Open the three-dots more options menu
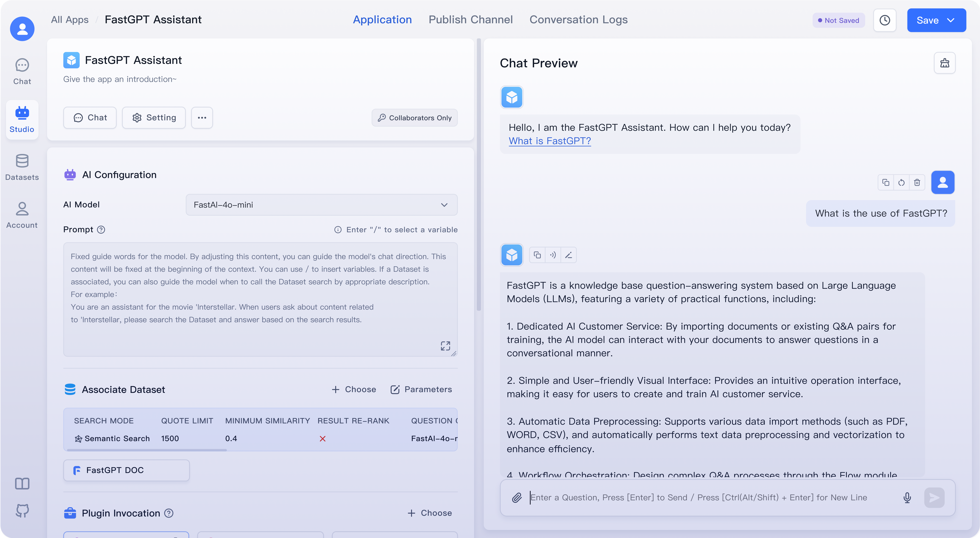 pos(202,118)
